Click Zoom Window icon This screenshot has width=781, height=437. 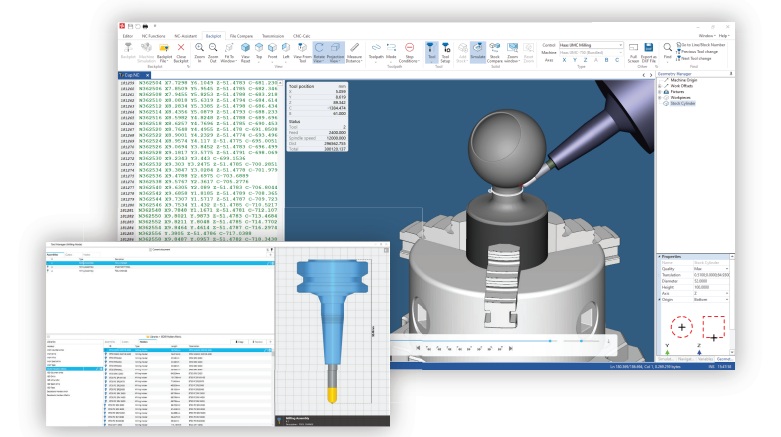point(512,48)
